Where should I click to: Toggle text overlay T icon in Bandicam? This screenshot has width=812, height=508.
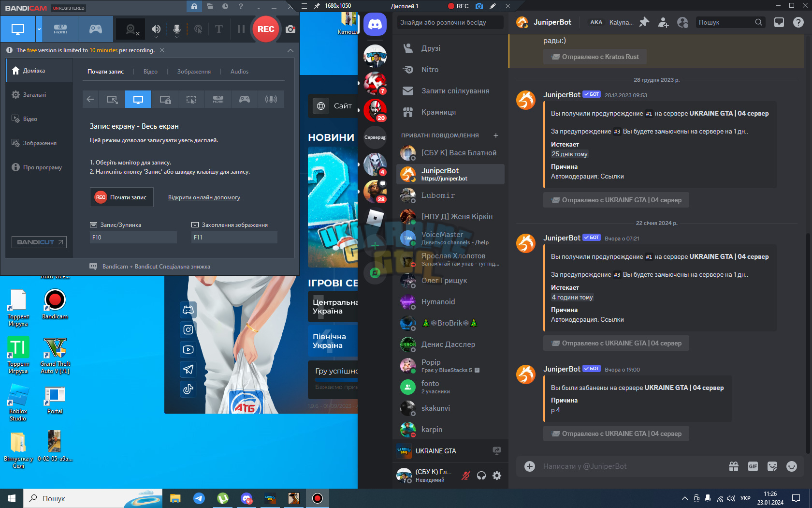coord(219,29)
